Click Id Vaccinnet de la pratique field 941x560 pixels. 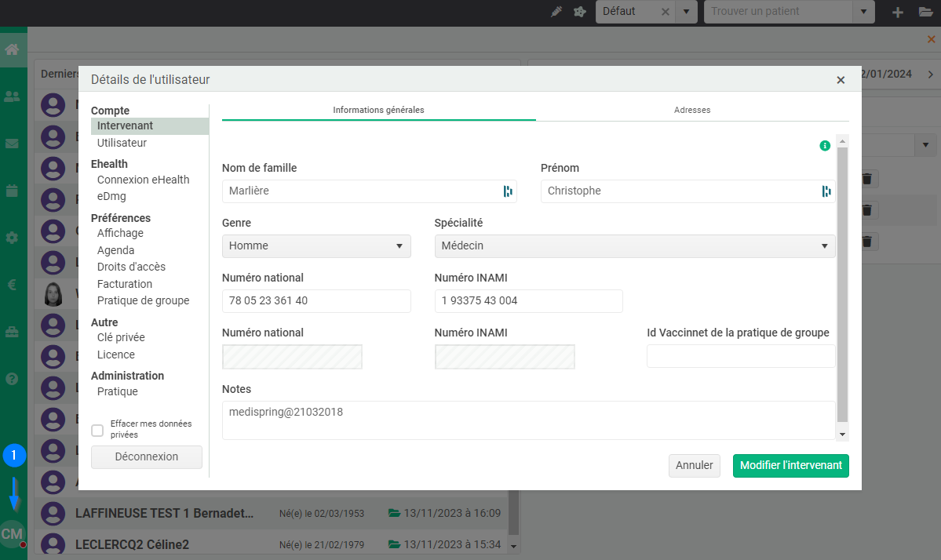(741, 356)
